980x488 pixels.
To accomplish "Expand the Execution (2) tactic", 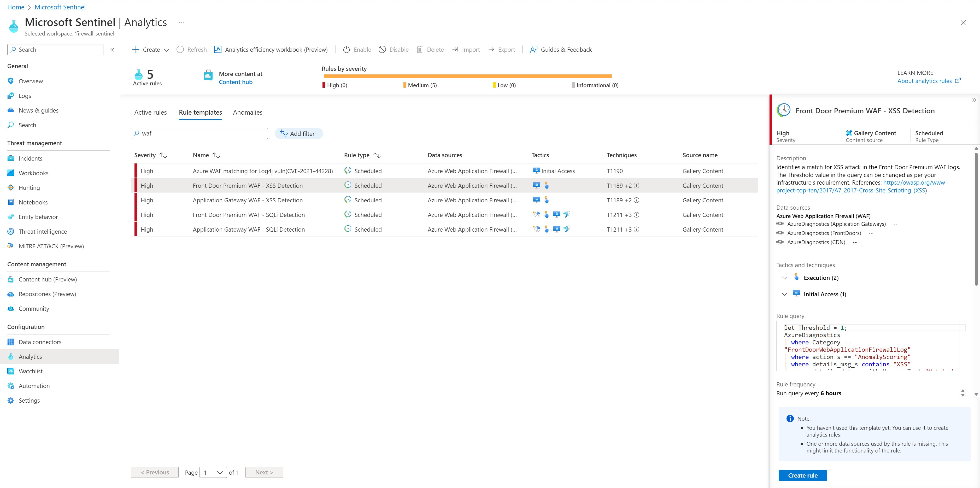I will tap(784, 278).
